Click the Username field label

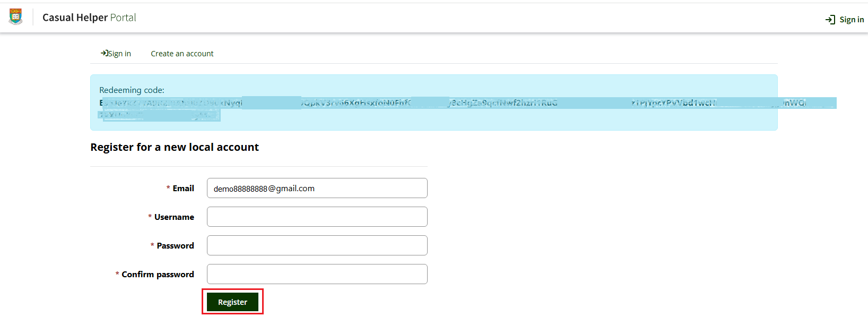[x=174, y=217]
